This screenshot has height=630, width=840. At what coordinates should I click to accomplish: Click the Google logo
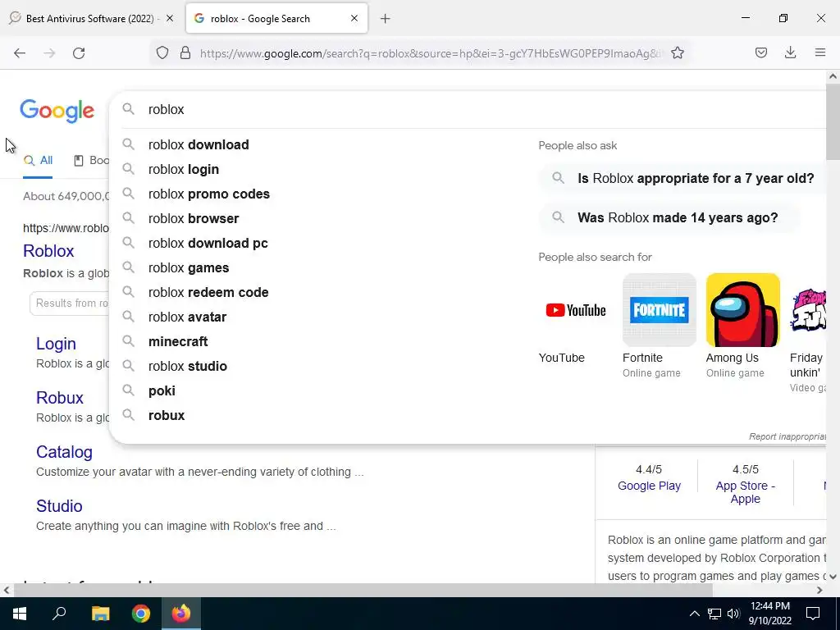[57, 111]
